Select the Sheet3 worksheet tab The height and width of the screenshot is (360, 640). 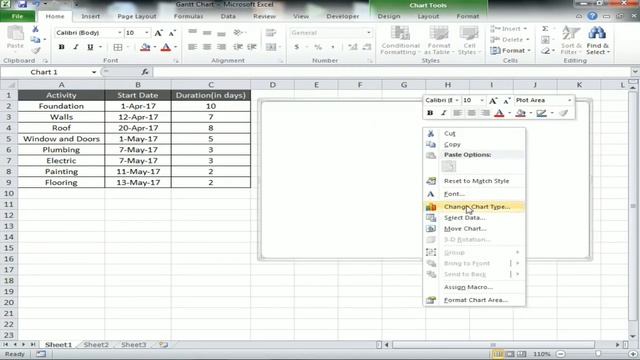pos(133,345)
